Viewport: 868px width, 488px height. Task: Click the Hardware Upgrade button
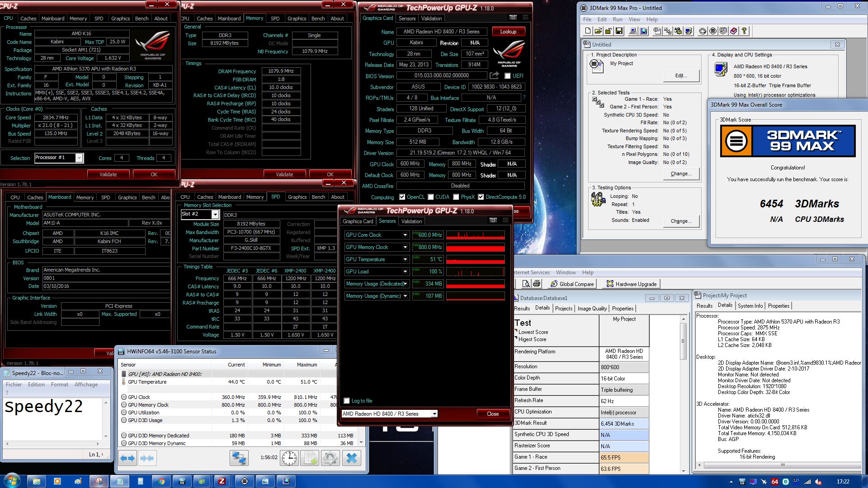pyautogui.click(x=631, y=284)
